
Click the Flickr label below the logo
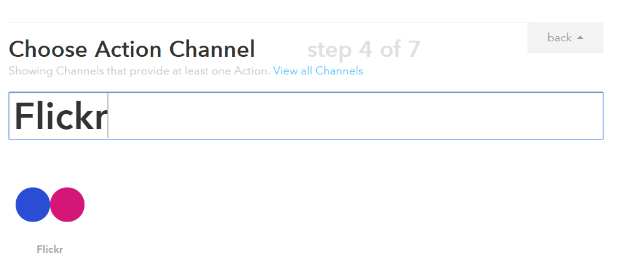pos(50,249)
